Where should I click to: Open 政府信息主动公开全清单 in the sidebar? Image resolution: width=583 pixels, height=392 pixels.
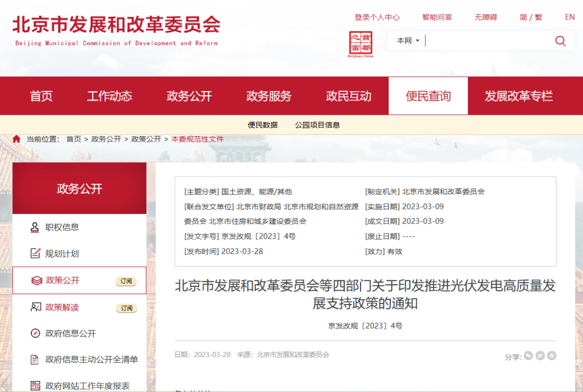(91, 360)
